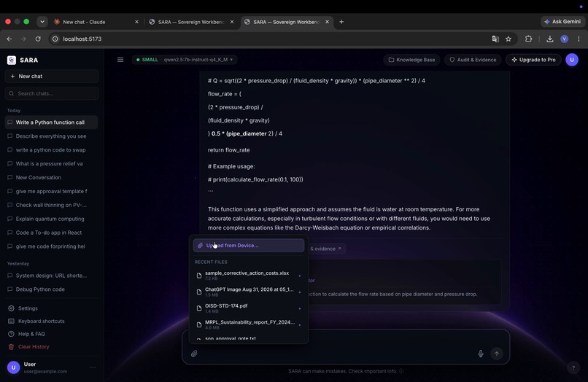Open browser extensions puzzle icon
This screenshot has height=382, width=588.
(x=528, y=39)
